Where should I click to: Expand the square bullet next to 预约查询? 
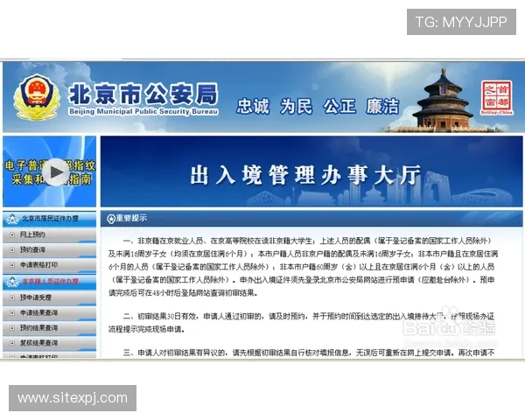12,250
